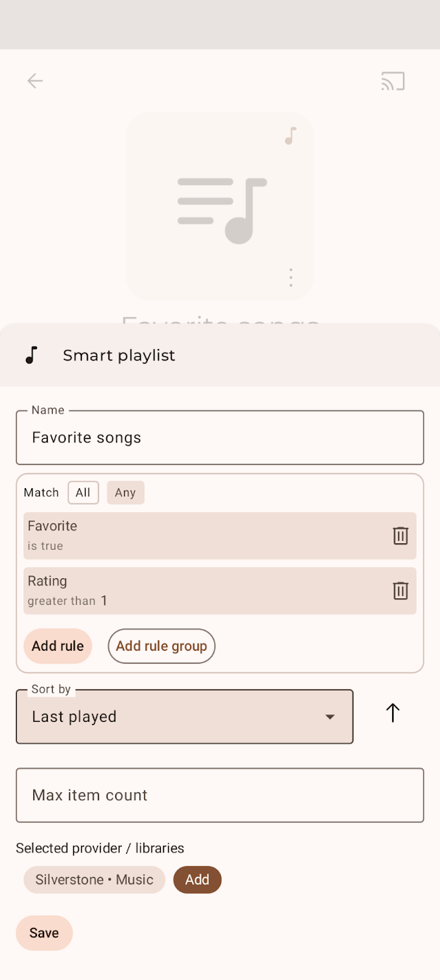
Task: Toggle sort direction arrow
Action: pos(392,714)
